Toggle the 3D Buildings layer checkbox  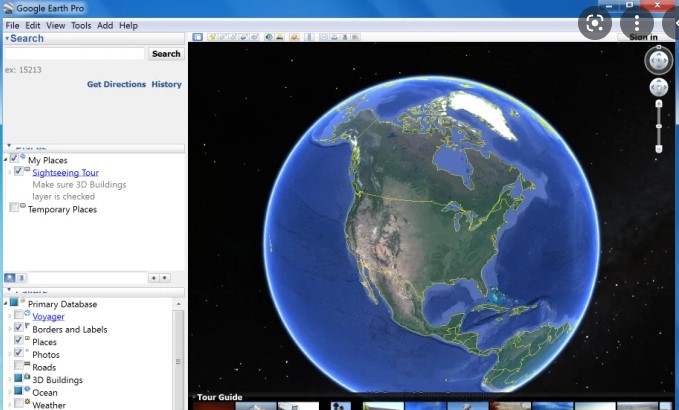coord(18,378)
